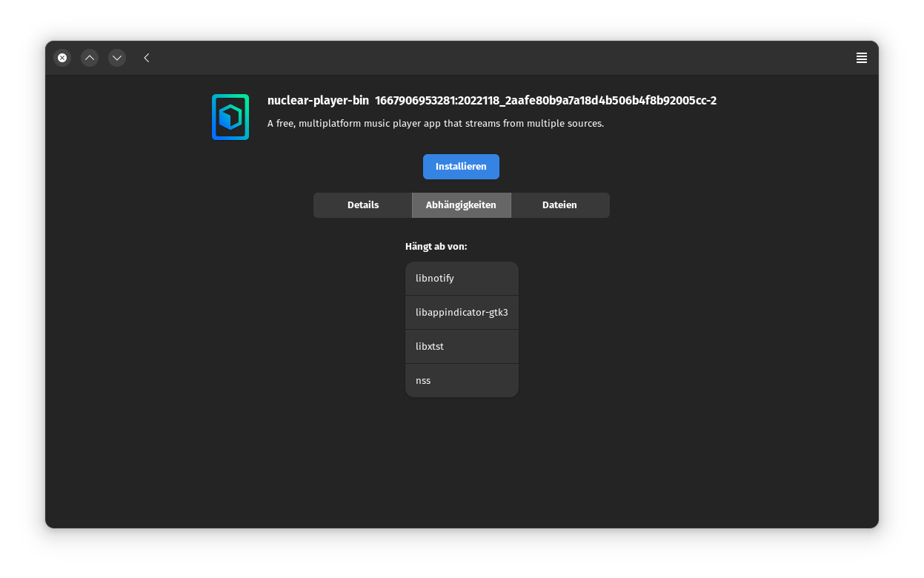
Task: Open the Dateien tab
Action: click(559, 205)
